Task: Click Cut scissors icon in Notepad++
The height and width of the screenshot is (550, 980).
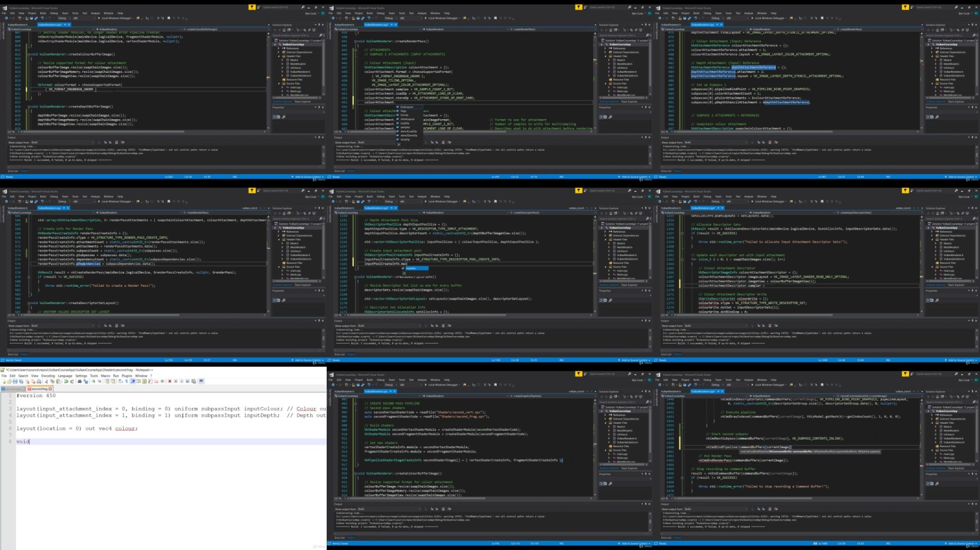Action: 47,381
